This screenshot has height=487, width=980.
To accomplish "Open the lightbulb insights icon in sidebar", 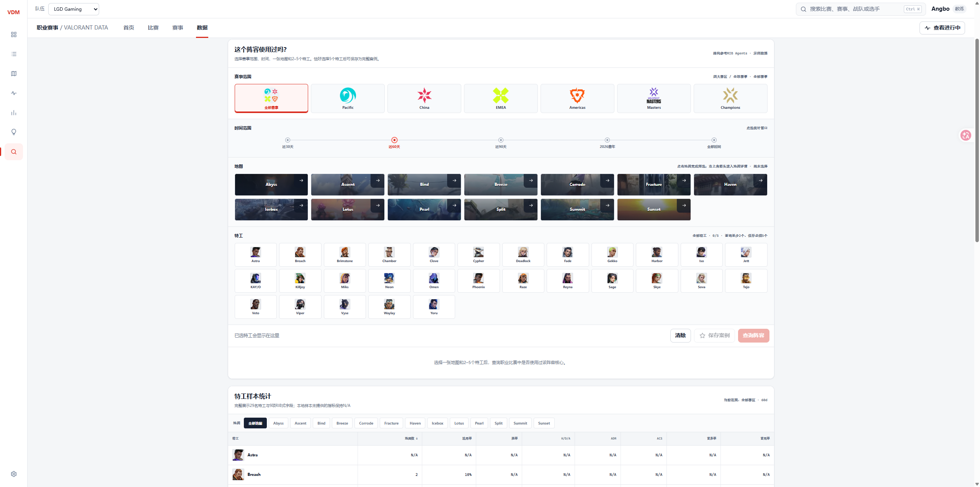I will pyautogui.click(x=14, y=132).
